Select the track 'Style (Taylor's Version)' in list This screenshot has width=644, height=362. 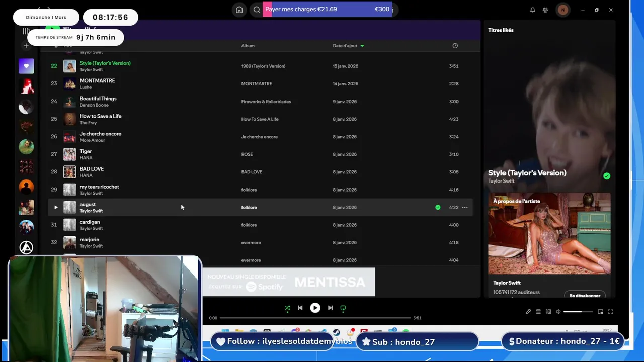coord(105,63)
